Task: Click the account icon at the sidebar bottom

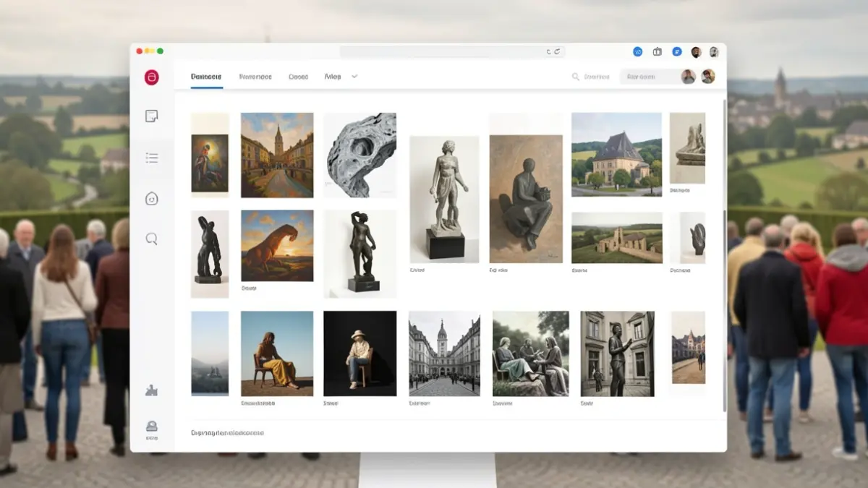Action: 151,427
